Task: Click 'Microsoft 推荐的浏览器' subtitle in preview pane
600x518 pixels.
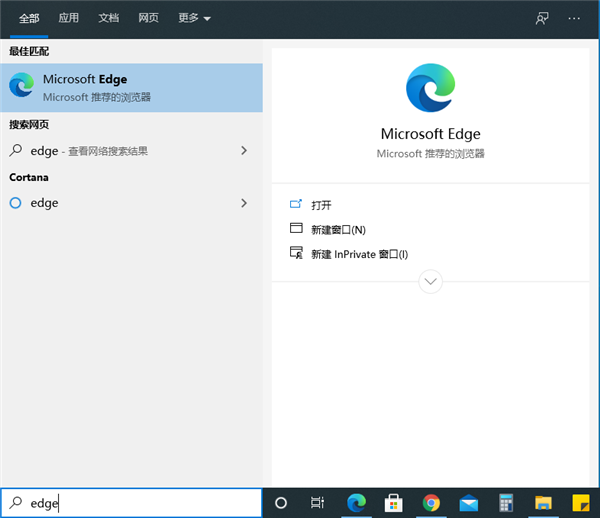Action: coord(430,154)
